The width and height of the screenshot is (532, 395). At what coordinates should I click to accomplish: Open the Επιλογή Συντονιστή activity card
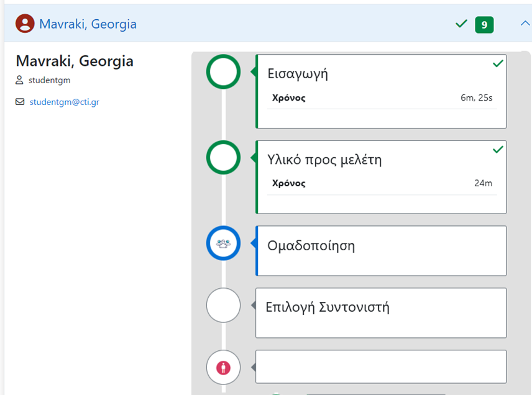click(x=381, y=313)
